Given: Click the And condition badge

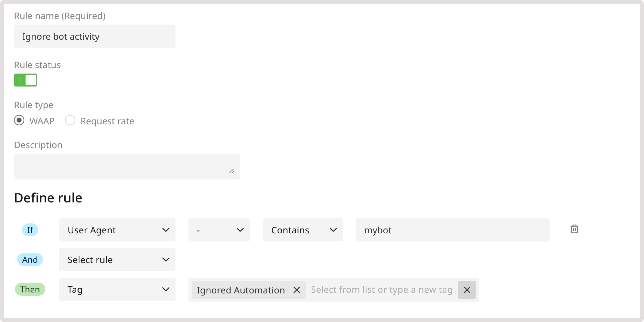Looking at the screenshot, I should (x=30, y=259).
